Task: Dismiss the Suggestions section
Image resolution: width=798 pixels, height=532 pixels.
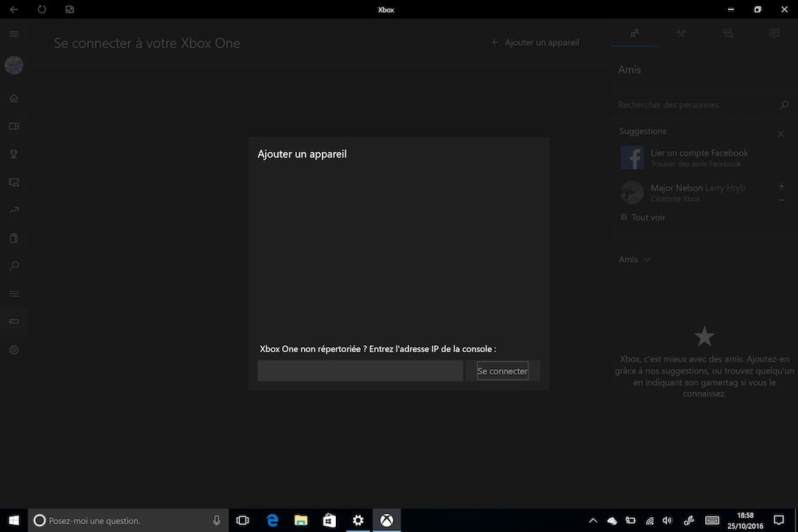Action: click(x=781, y=134)
